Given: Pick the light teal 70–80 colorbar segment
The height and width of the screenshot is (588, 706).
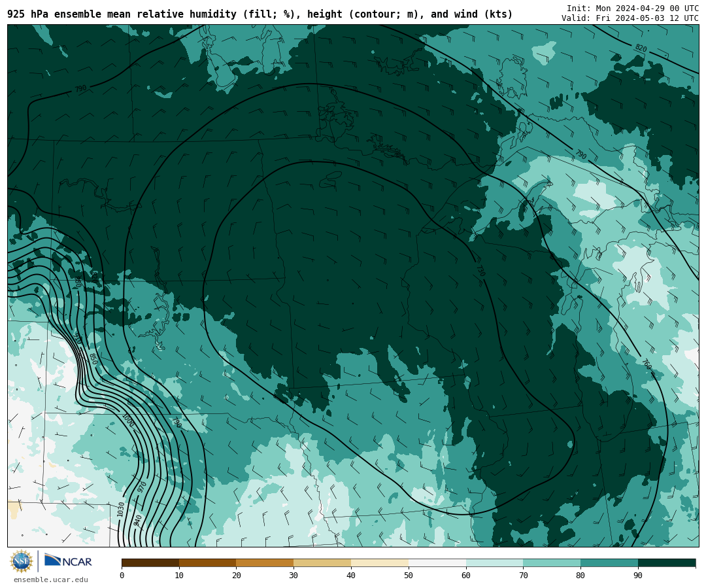Looking at the screenshot, I should [x=552, y=562].
